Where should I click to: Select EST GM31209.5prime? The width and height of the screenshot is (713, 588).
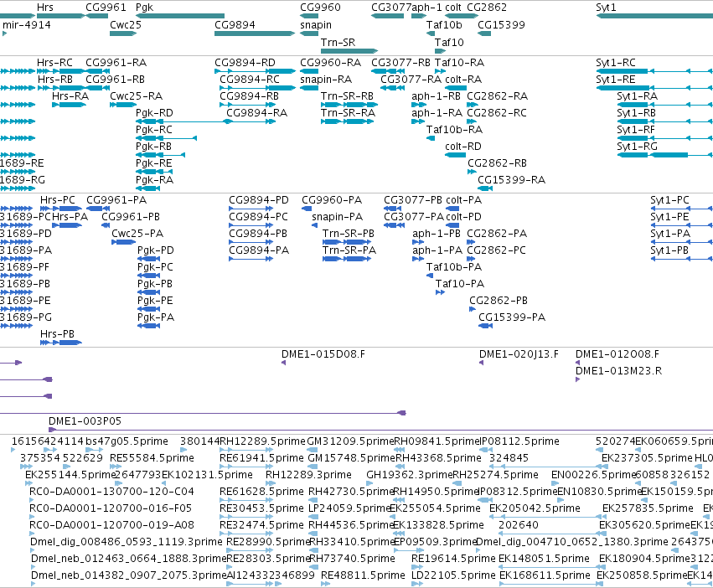(313, 450)
